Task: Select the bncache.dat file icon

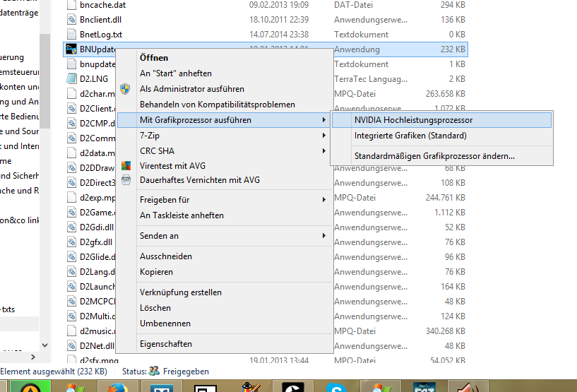Action: (71, 5)
